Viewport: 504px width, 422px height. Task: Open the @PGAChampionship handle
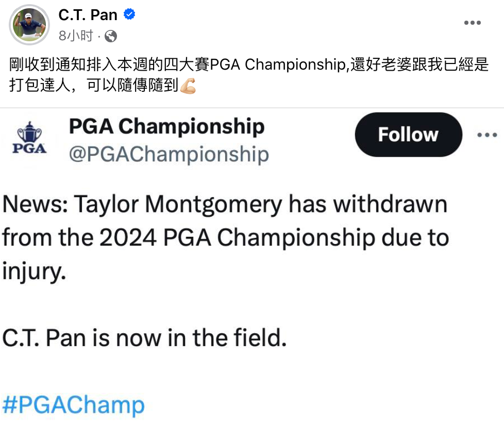click(x=169, y=154)
